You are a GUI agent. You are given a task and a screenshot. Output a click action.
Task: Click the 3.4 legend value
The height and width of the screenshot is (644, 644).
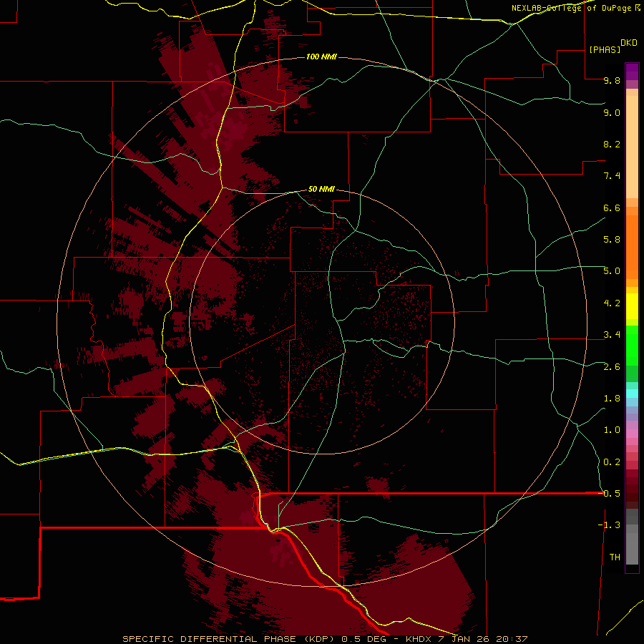(612, 335)
